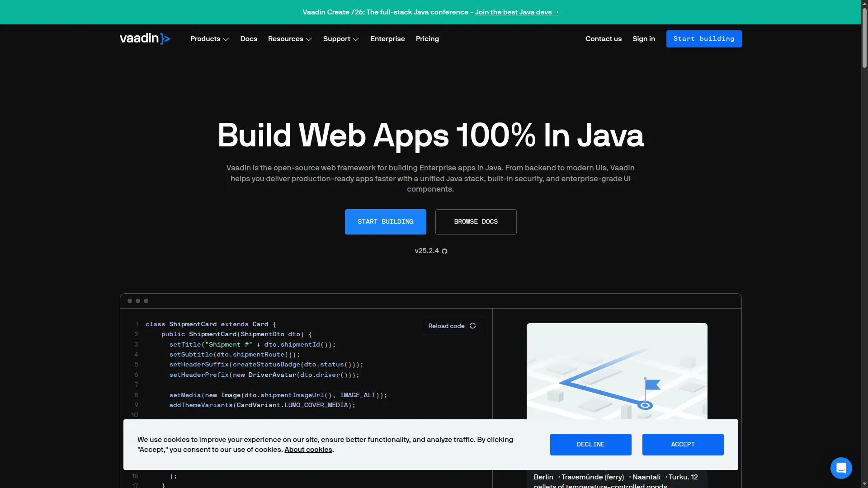Click the v25.2.4 version label
The image size is (868, 488).
pos(427,251)
